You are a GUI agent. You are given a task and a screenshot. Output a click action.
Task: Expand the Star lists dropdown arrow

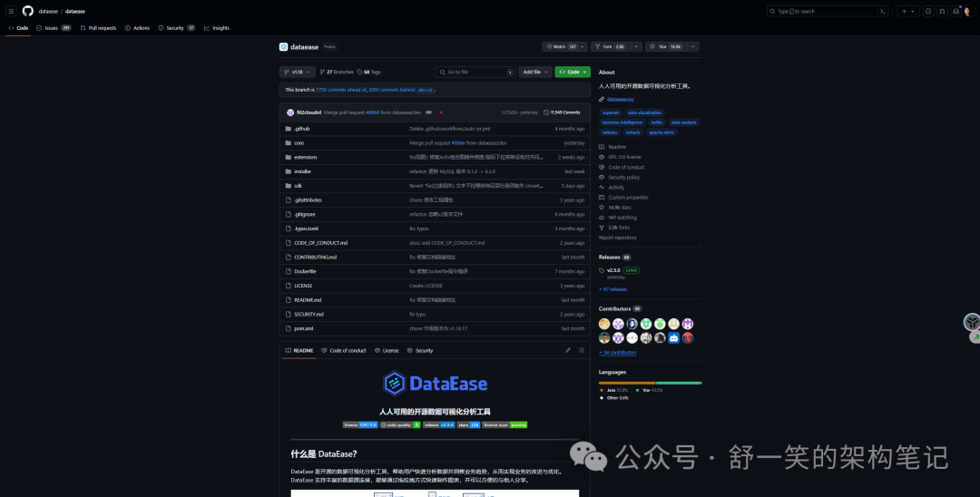click(x=693, y=47)
